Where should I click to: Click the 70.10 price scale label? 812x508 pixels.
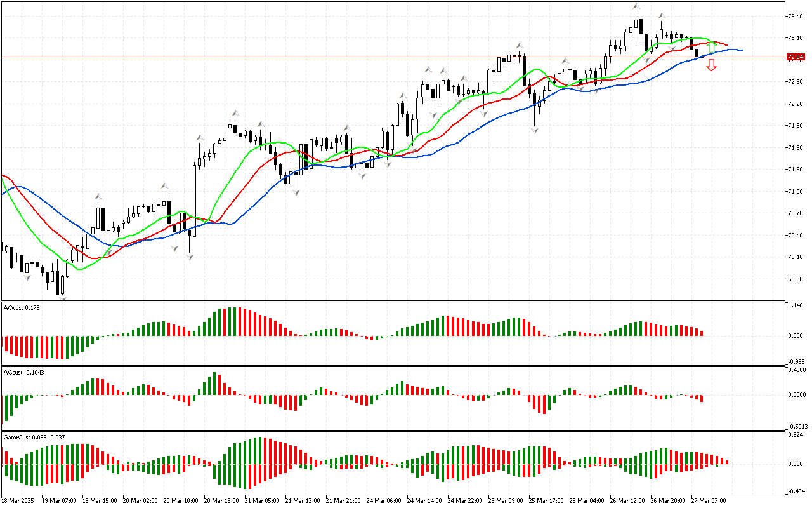tap(795, 257)
